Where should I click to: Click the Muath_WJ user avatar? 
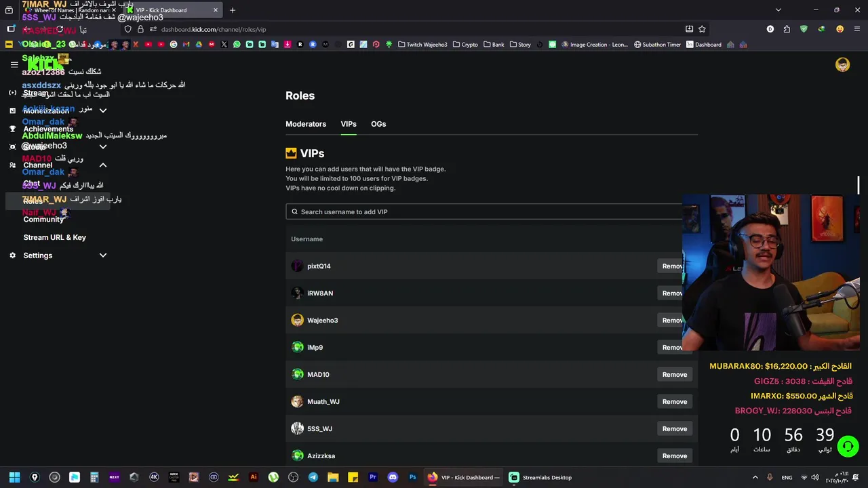click(297, 401)
